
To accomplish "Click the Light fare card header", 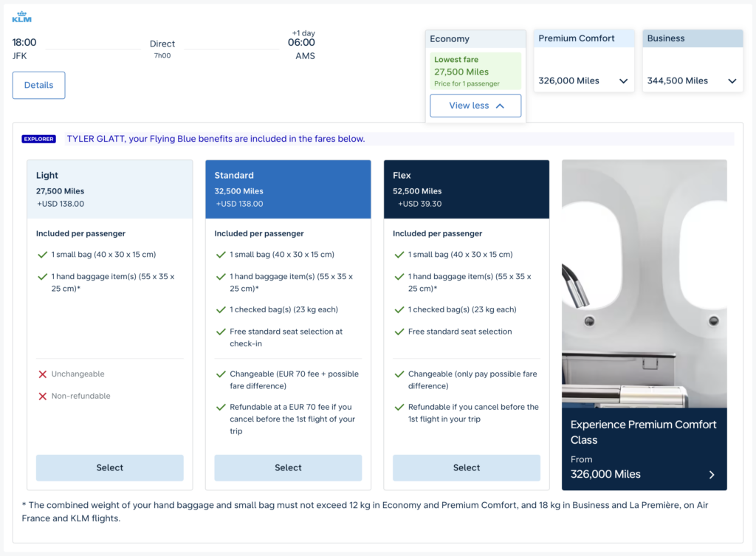I will tap(110, 190).
